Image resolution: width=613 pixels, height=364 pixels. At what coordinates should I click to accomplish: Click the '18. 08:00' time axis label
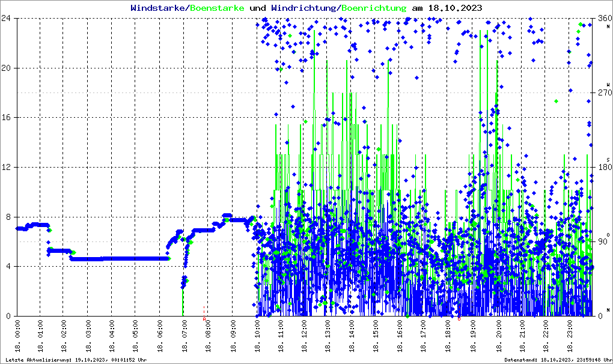[x=209, y=336]
